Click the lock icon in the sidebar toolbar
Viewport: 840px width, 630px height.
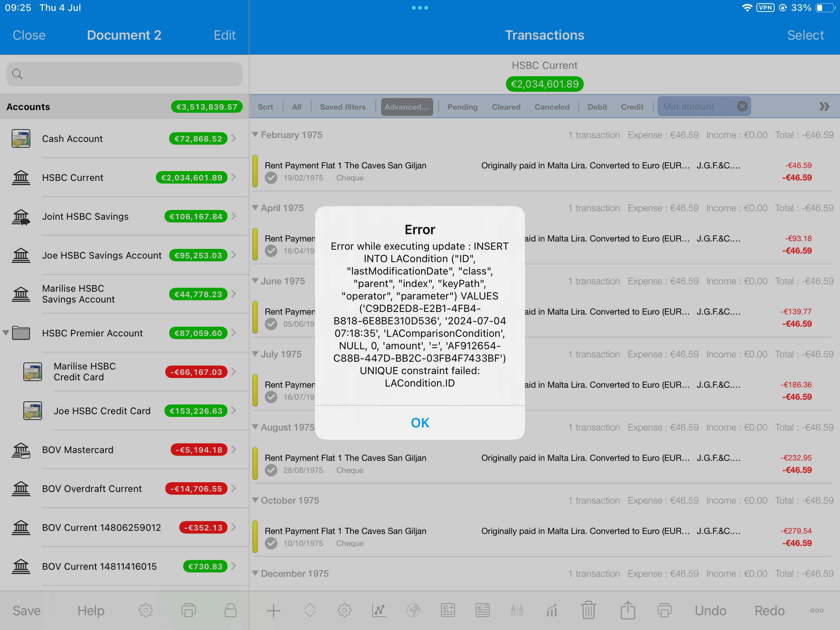click(x=231, y=611)
